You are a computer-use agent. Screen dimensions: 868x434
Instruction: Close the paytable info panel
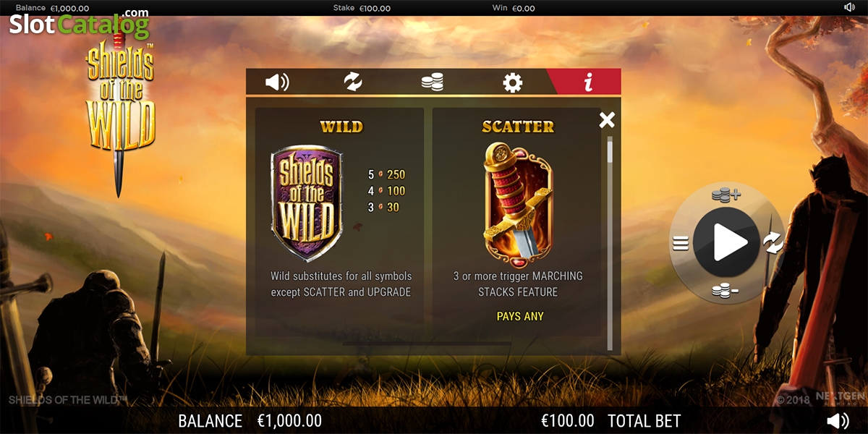click(607, 120)
